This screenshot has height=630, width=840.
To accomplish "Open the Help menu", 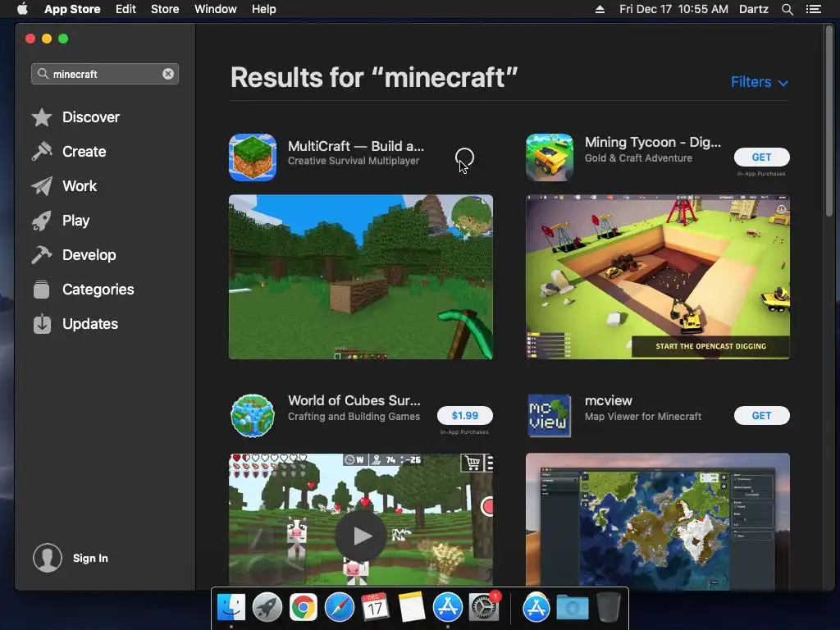I will pyautogui.click(x=264, y=9).
